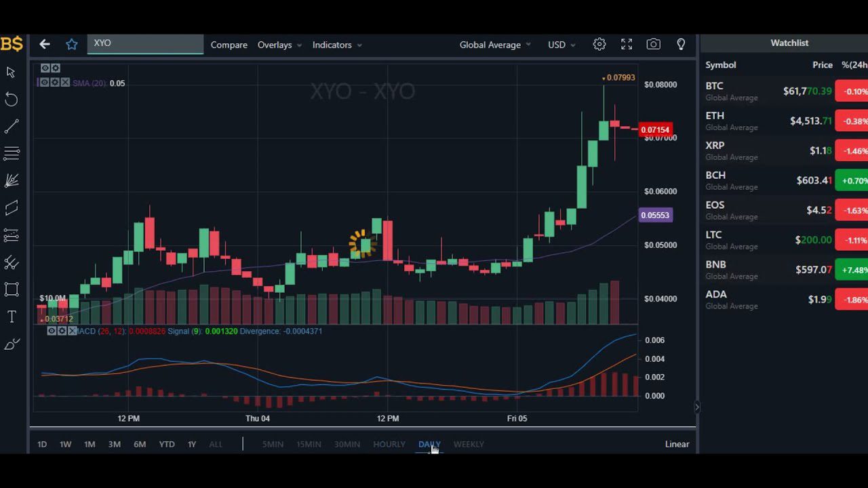The width and height of the screenshot is (868, 488).
Task: Select the trend line drawing tool
Action: coord(11,125)
